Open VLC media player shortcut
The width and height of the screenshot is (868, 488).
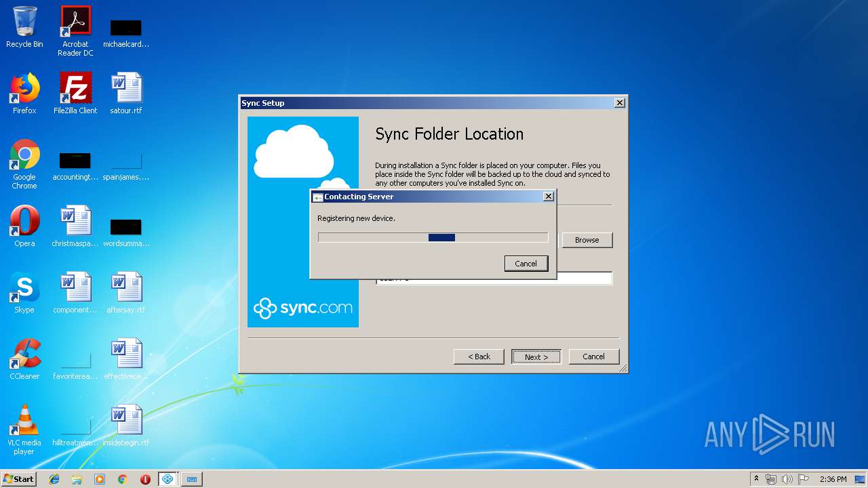coord(24,430)
